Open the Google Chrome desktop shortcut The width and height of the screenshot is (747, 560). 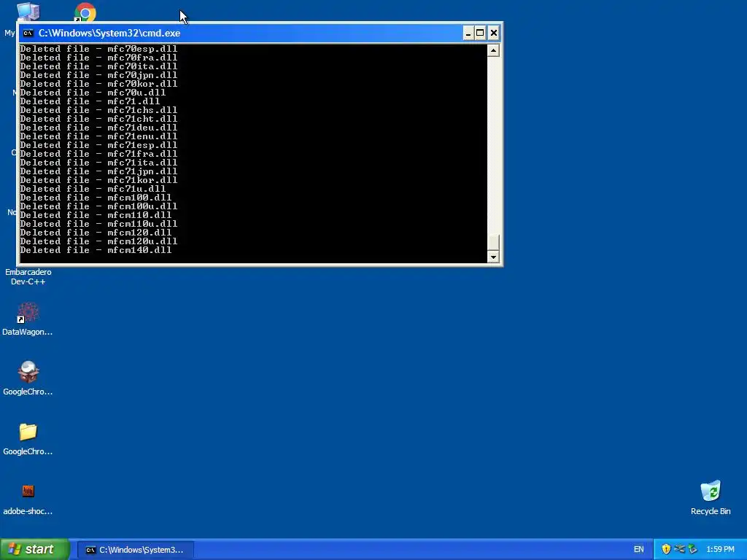(x=85, y=13)
